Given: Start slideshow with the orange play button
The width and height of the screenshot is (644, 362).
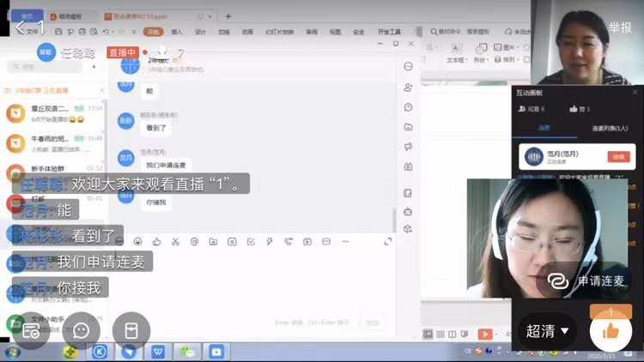Looking at the screenshot, I should click(x=485, y=334).
